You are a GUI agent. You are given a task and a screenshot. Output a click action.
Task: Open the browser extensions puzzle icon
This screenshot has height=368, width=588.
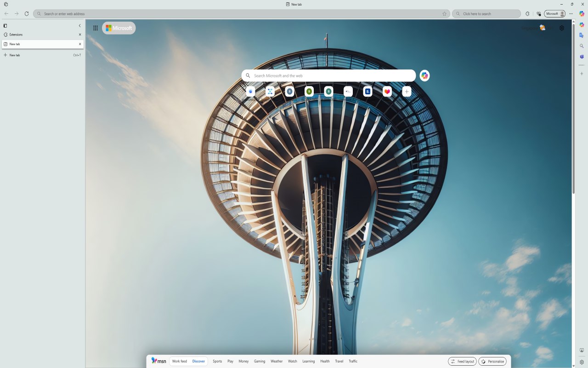[x=527, y=14]
